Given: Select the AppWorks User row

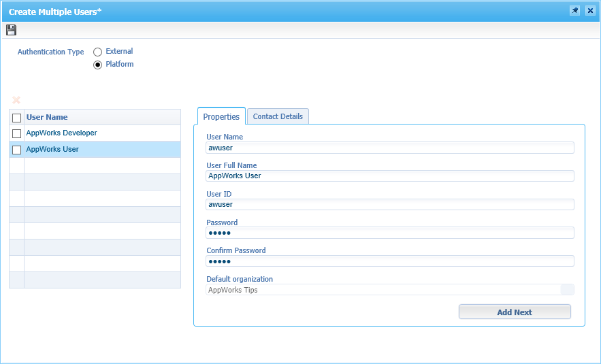Looking at the screenshot, I should pos(95,150).
